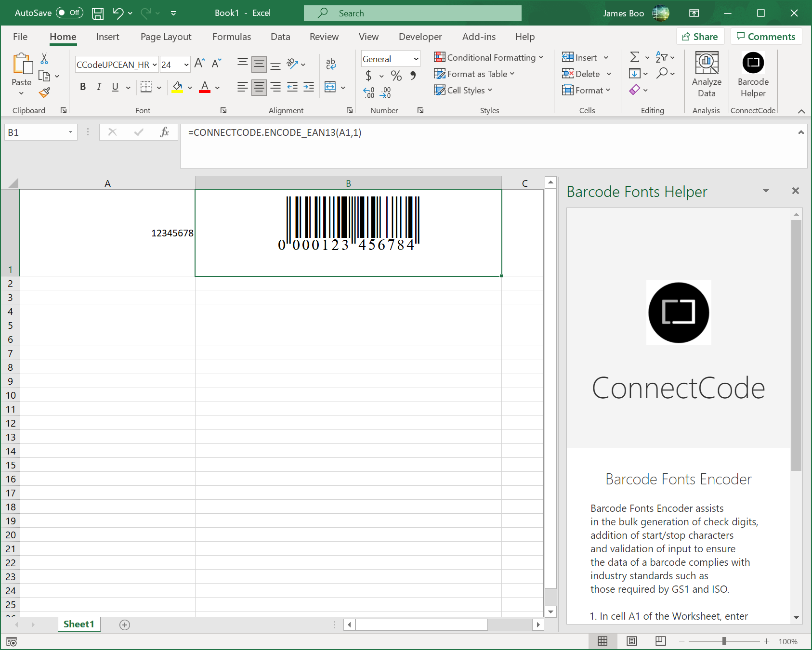
Task: Select cell A1 containing 12345678
Action: click(x=107, y=233)
